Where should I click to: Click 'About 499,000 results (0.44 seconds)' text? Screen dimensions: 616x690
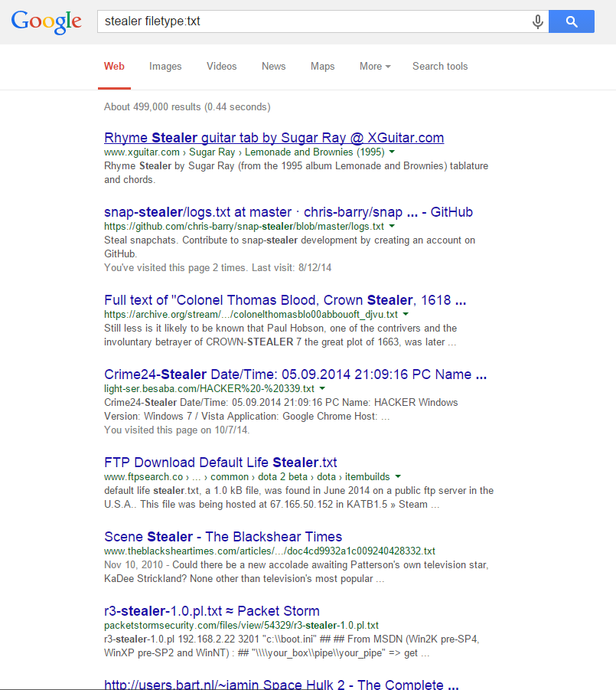pyautogui.click(x=187, y=107)
